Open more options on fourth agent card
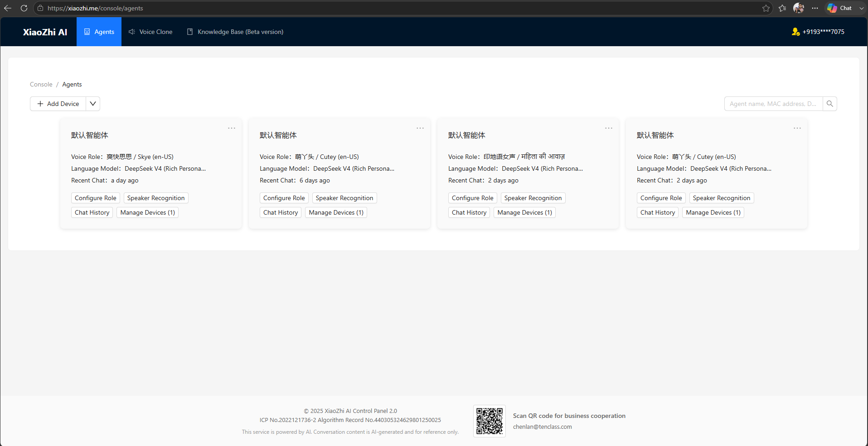The image size is (868, 446). point(797,128)
